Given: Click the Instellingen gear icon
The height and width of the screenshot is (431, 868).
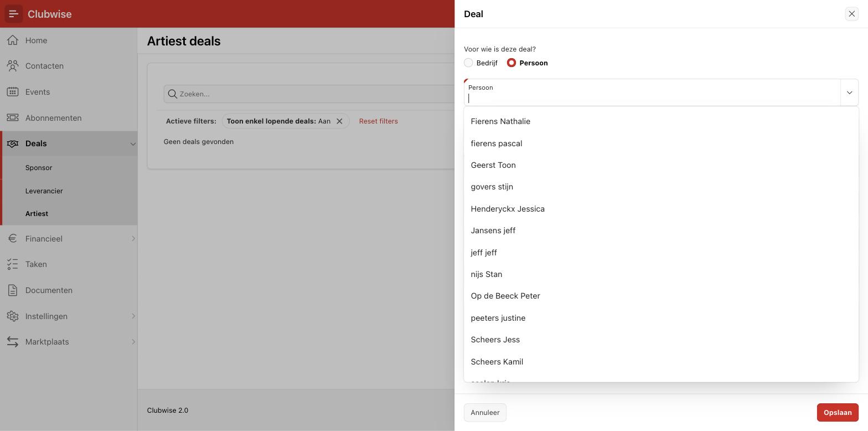Looking at the screenshot, I should 13,316.
